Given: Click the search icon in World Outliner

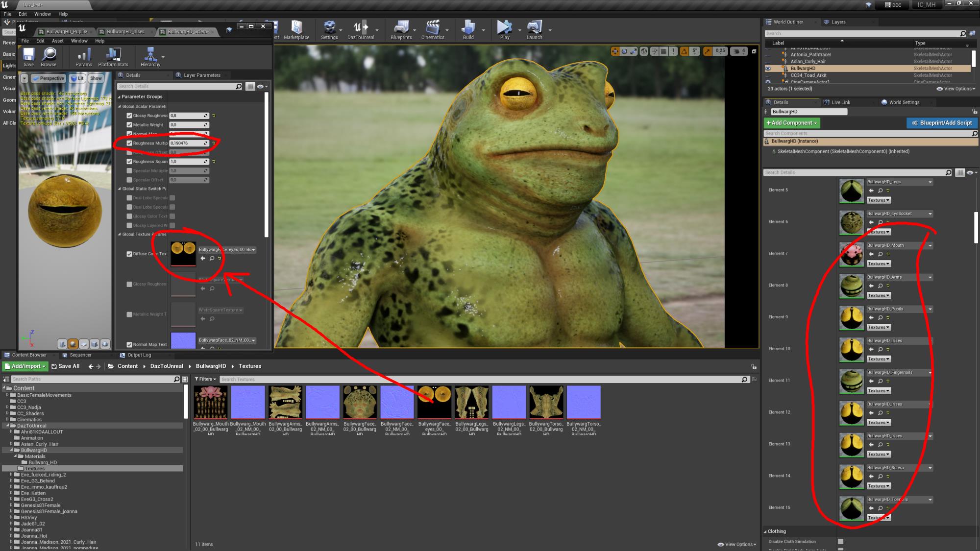Looking at the screenshot, I should tap(963, 33).
